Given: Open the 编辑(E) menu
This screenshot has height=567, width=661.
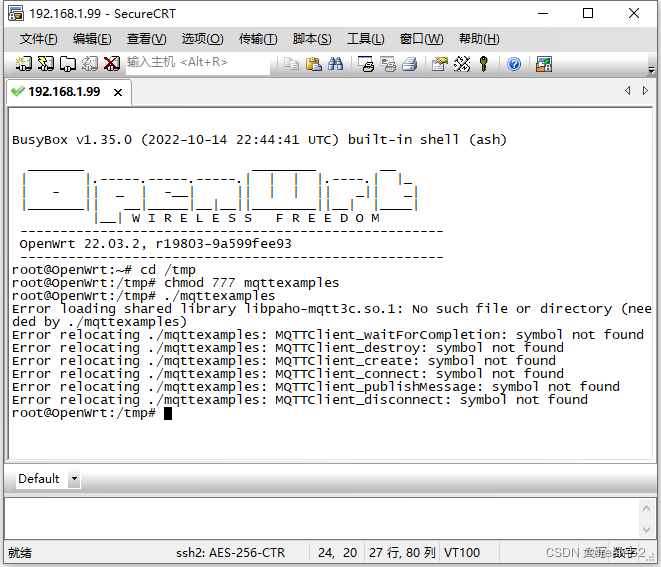Looking at the screenshot, I should pyautogui.click(x=92, y=39).
